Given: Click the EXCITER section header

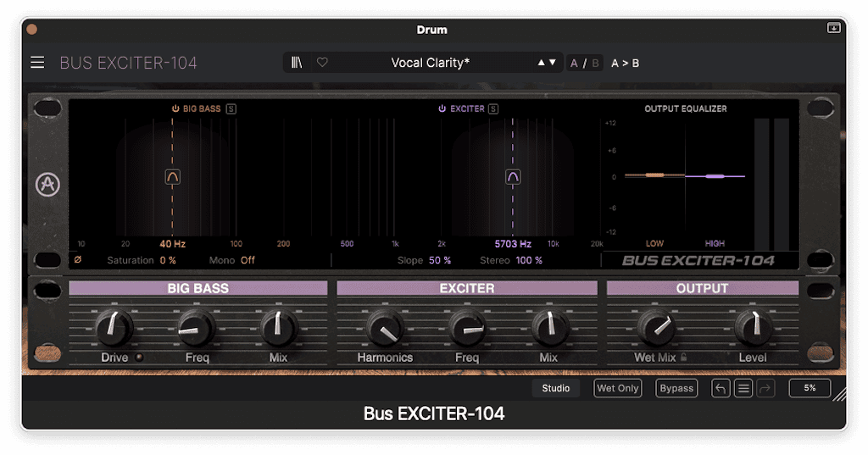Looking at the screenshot, I should (467, 288).
